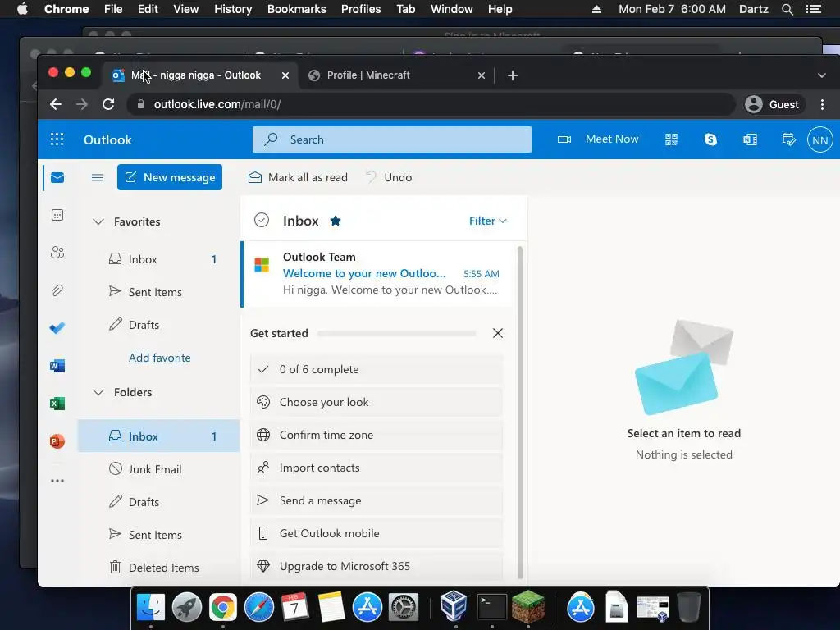Open Skype from Outlook header
The width and height of the screenshot is (840, 630).
tap(710, 139)
